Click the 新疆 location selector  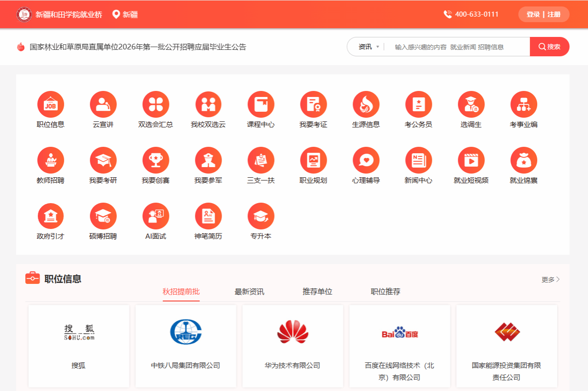[126, 14]
